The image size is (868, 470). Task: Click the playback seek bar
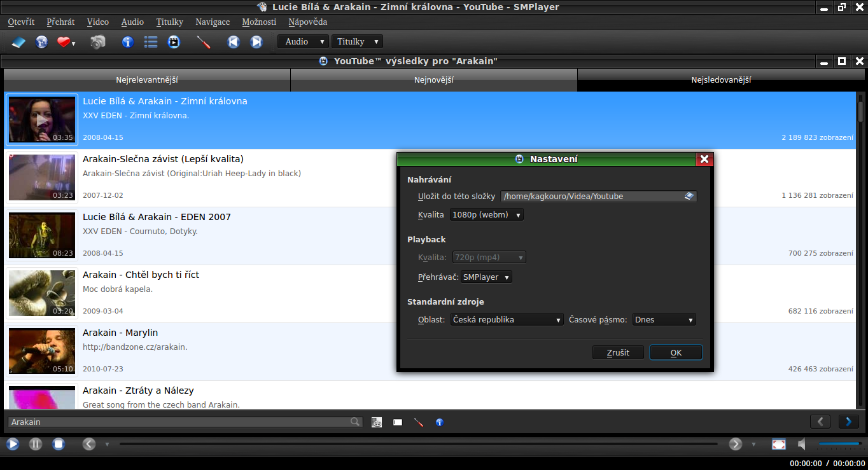(419, 444)
